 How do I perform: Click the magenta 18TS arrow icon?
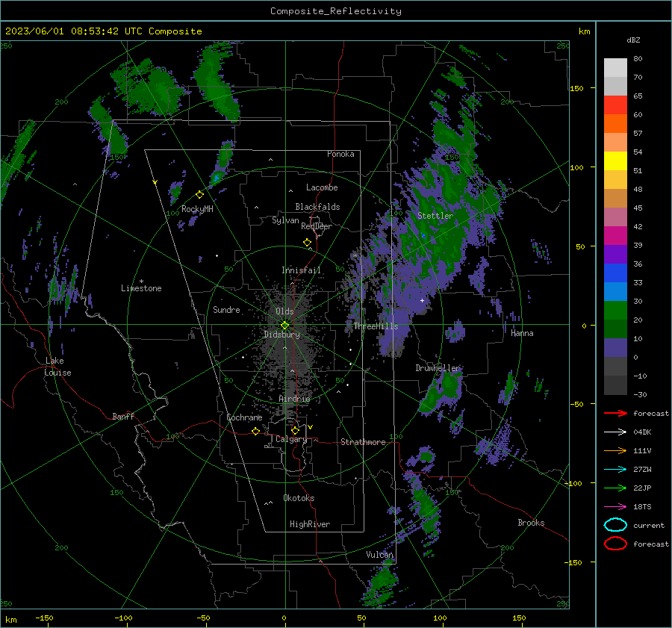[x=615, y=507]
